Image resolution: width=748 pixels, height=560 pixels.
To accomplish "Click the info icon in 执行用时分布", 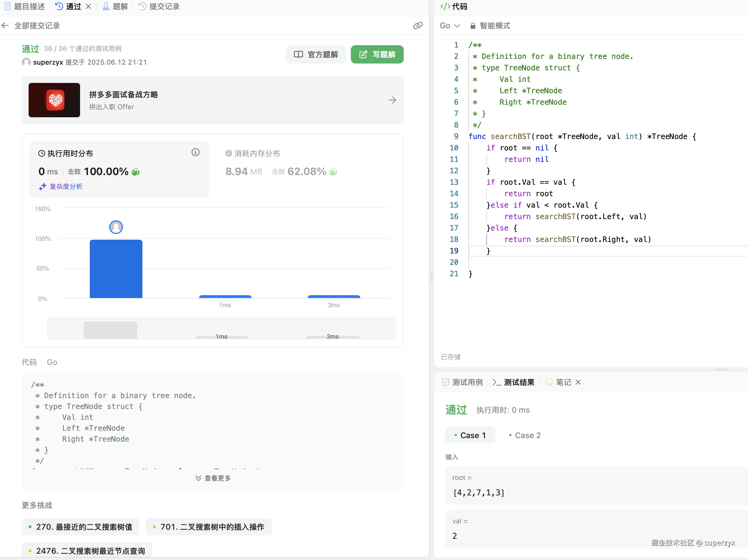I will [196, 152].
